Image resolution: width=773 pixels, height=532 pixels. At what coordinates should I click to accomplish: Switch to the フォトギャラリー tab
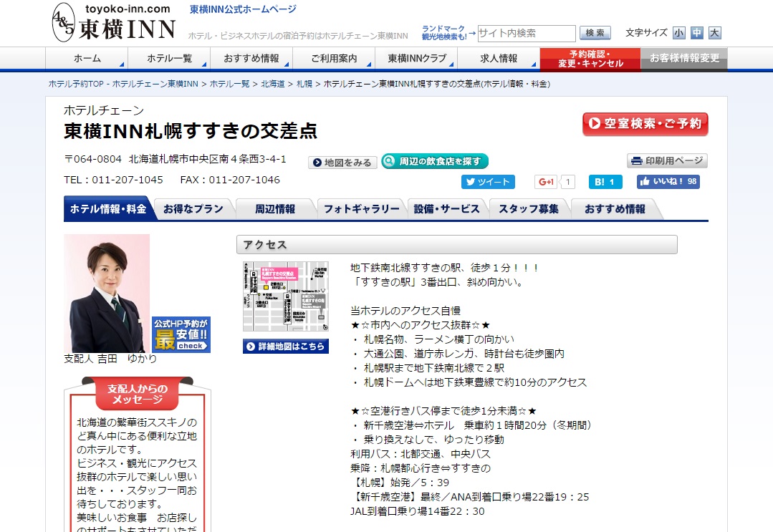click(361, 209)
